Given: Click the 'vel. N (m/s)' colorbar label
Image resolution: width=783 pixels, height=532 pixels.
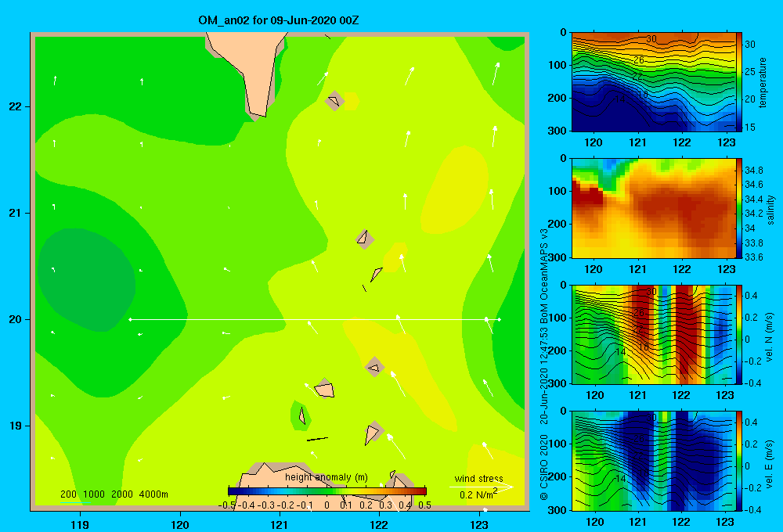Looking at the screenshot, I should pos(770,337).
